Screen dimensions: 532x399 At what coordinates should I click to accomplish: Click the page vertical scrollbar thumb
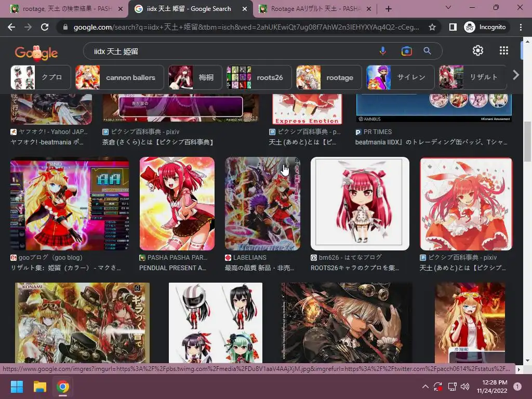pos(527,141)
